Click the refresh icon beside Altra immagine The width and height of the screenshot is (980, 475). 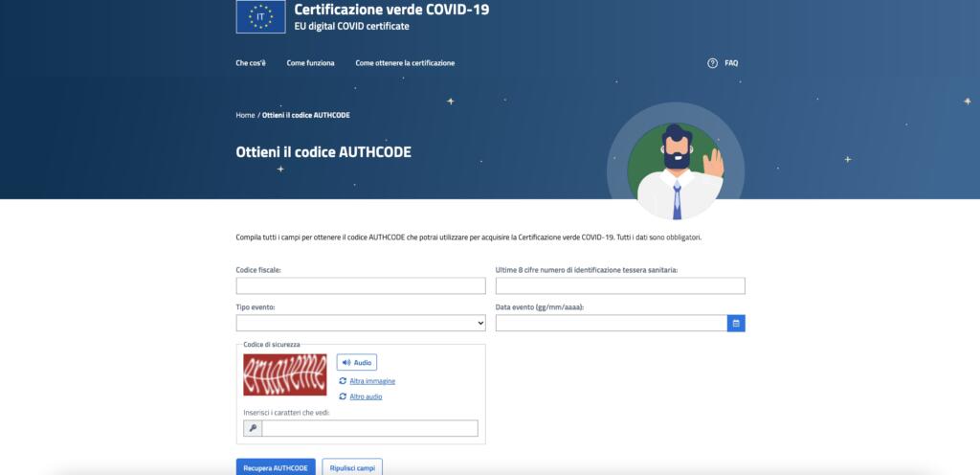point(343,381)
